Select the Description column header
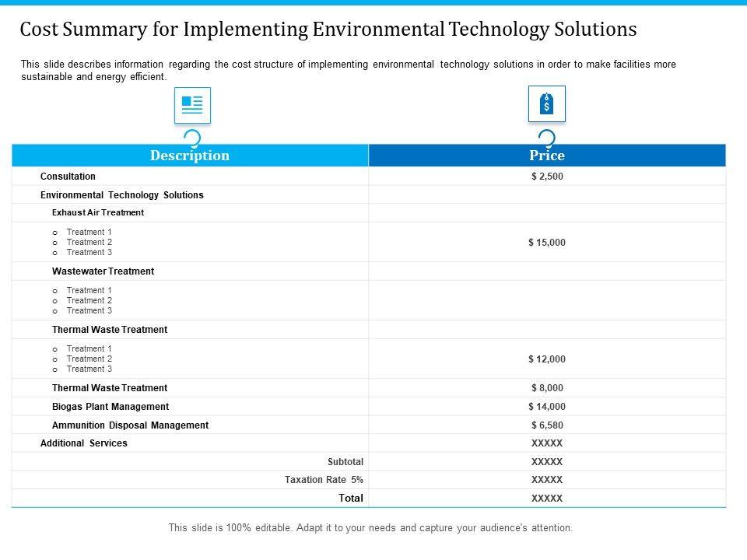 coord(190,156)
